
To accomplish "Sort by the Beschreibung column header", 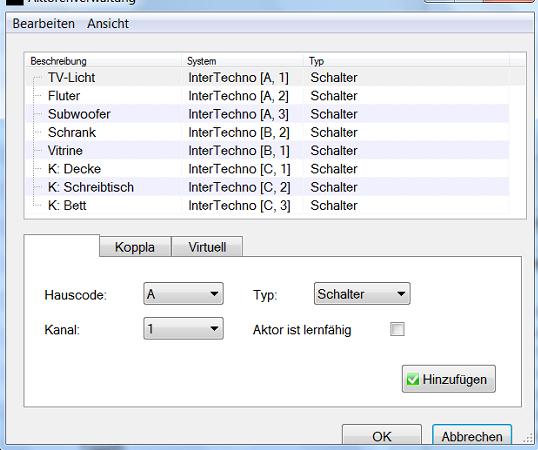I will [103, 61].
